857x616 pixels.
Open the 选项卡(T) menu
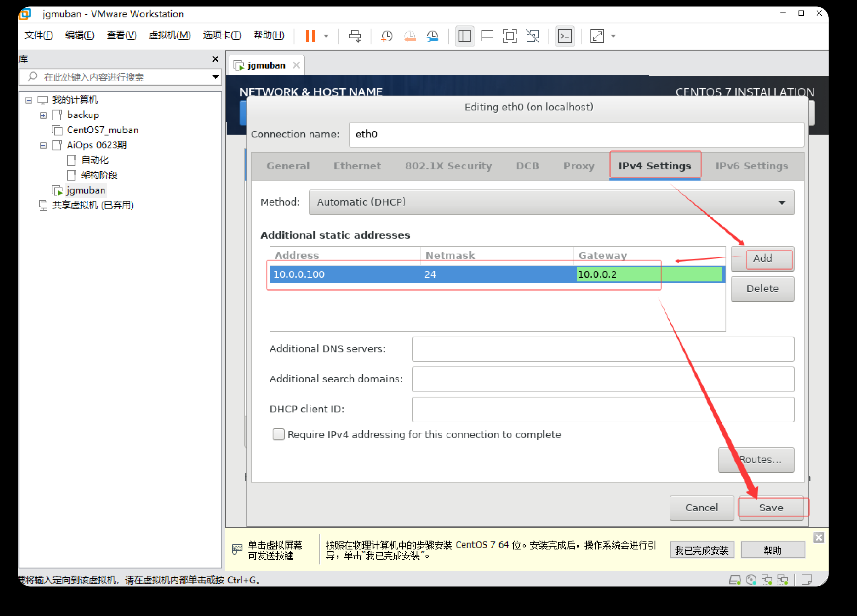point(222,35)
